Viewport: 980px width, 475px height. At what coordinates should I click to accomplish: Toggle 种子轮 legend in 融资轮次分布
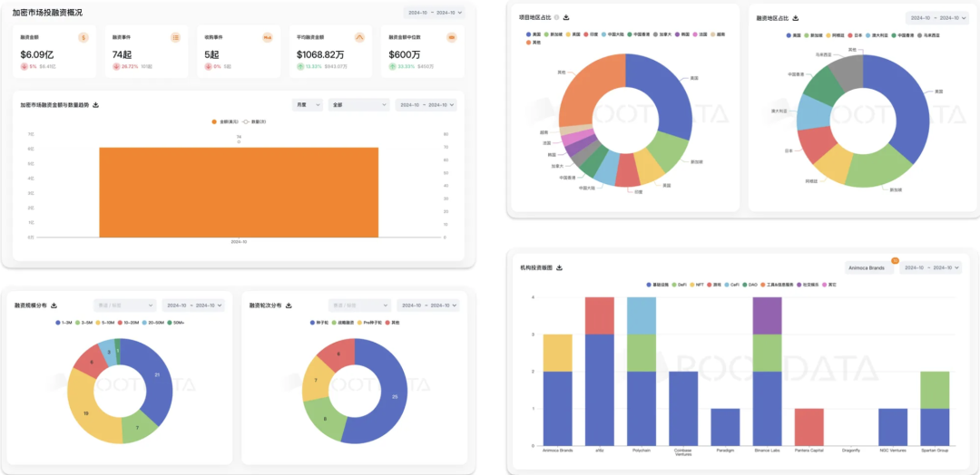coord(320,323)
